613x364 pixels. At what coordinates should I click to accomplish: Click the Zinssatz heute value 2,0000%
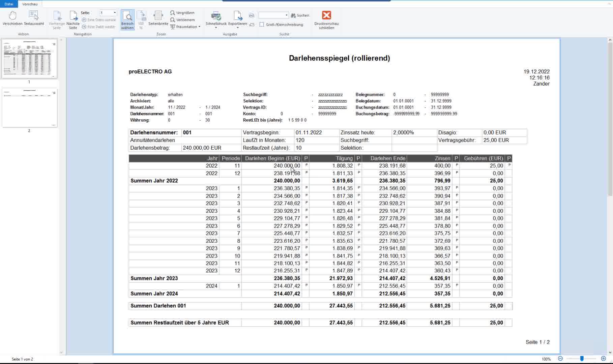[404, 132]
